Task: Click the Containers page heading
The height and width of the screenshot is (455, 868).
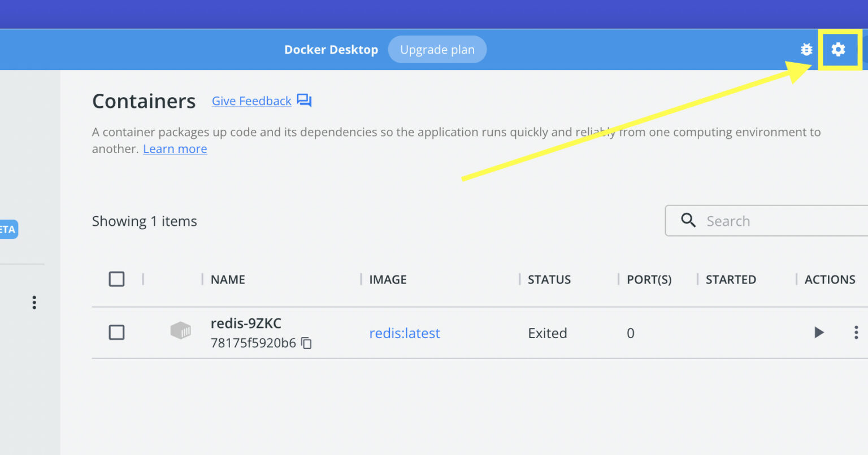Action: click(x=144, y=101)
